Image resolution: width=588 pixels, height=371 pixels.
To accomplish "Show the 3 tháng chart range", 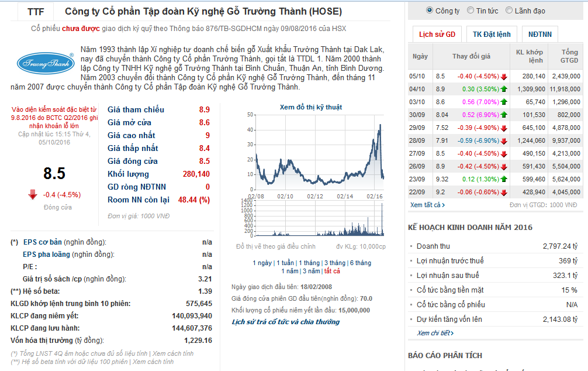I will pyautogui.click(x=335, y=263).
